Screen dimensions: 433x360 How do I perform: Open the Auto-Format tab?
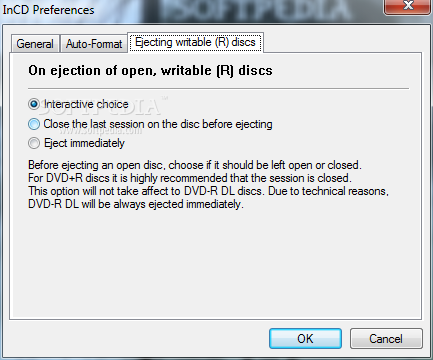[x=94, y=44]
